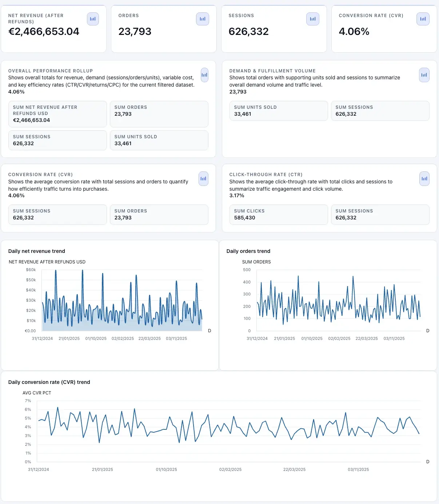Open chart icon on top Conversion Rate card

tap(423, 19)
